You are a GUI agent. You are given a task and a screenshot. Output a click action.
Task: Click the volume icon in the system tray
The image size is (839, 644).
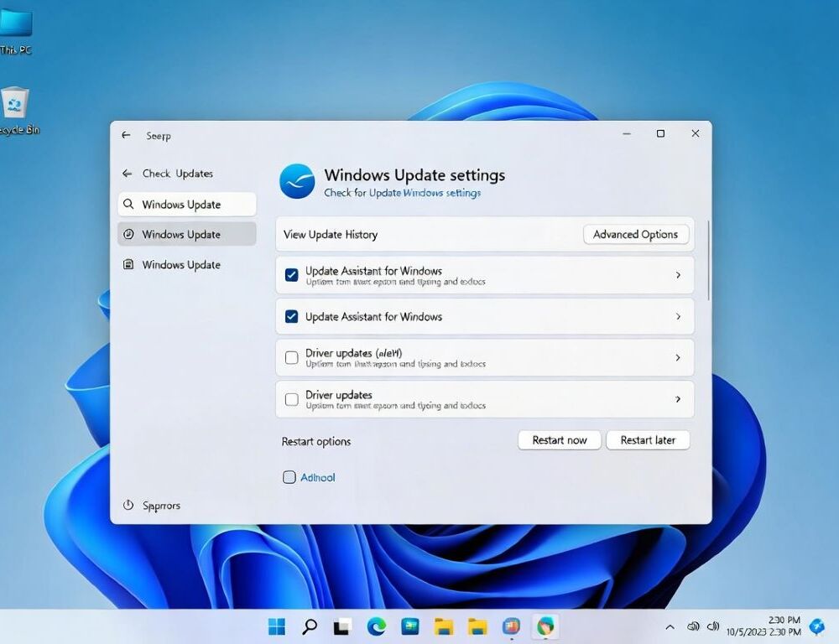pyautogui.click(x=714, y=626)
